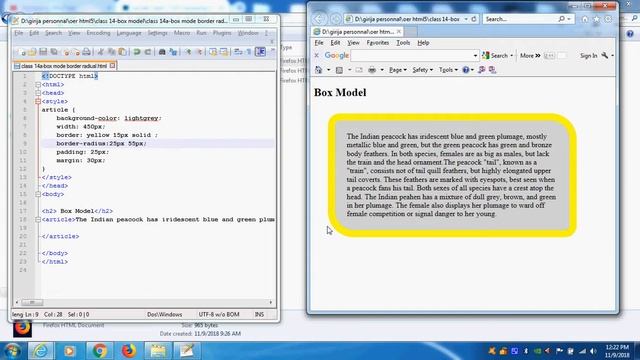
Task: Click the Open file icon in Notepad++ toolbar
Action: [x=32, y=52]
